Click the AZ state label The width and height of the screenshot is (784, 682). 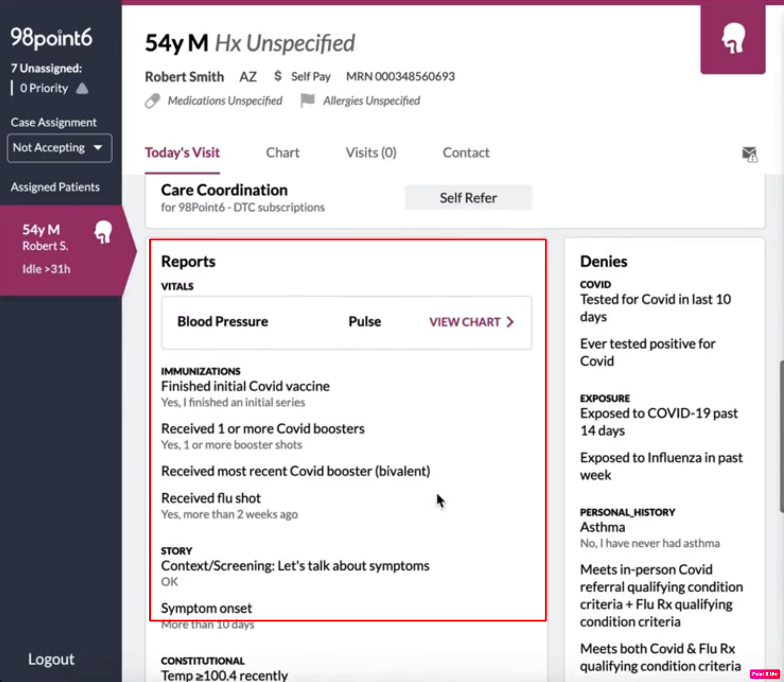click(x=248, y=77)
